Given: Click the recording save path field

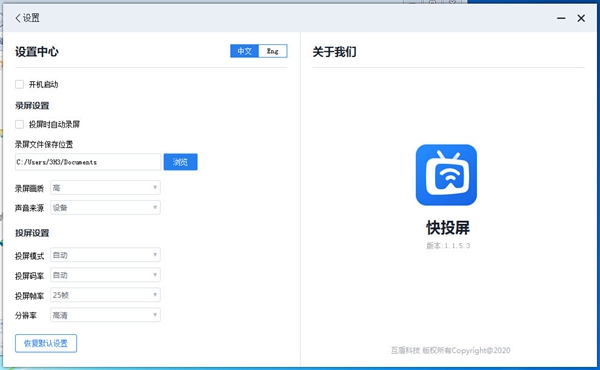Looking at the screenshot, I should pyautogui.click(x=88, y=162).
